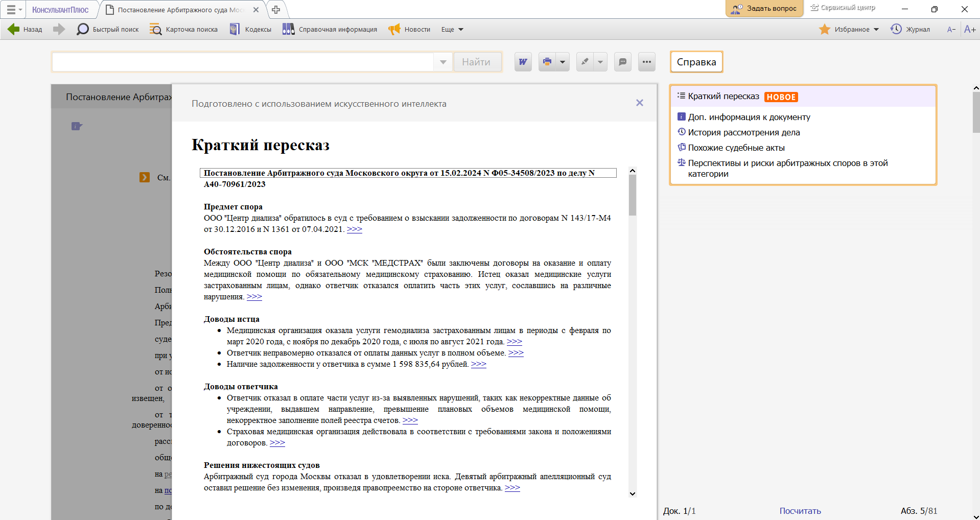Increase font size with A+ icon
This screenshot has width=980, height=520.
click(x=970, y=30)
